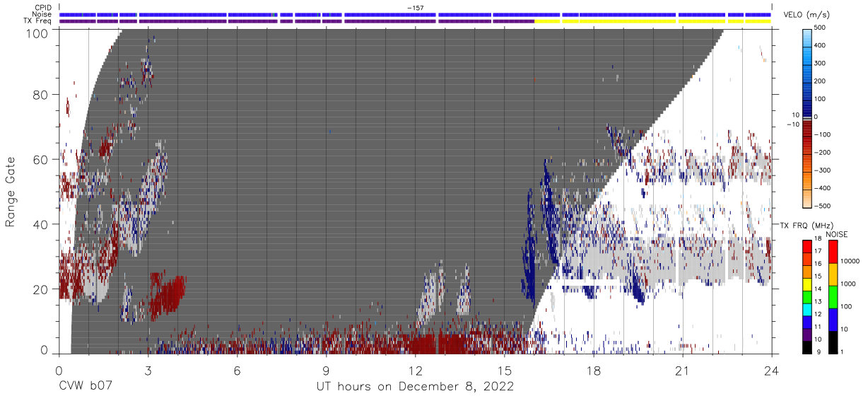868x401 pixels.
Task: Click the 40 tick on Range Gate axis
Action: [x=41, y=225]
